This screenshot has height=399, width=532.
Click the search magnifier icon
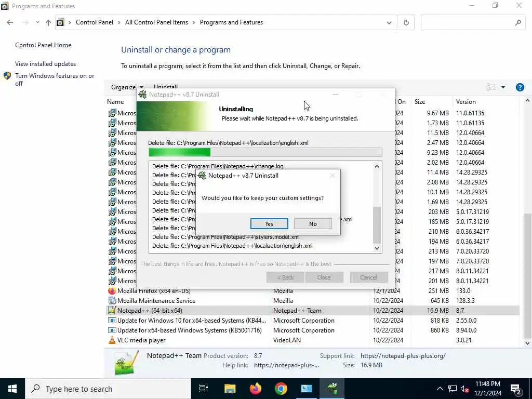[x=518, y=23]
